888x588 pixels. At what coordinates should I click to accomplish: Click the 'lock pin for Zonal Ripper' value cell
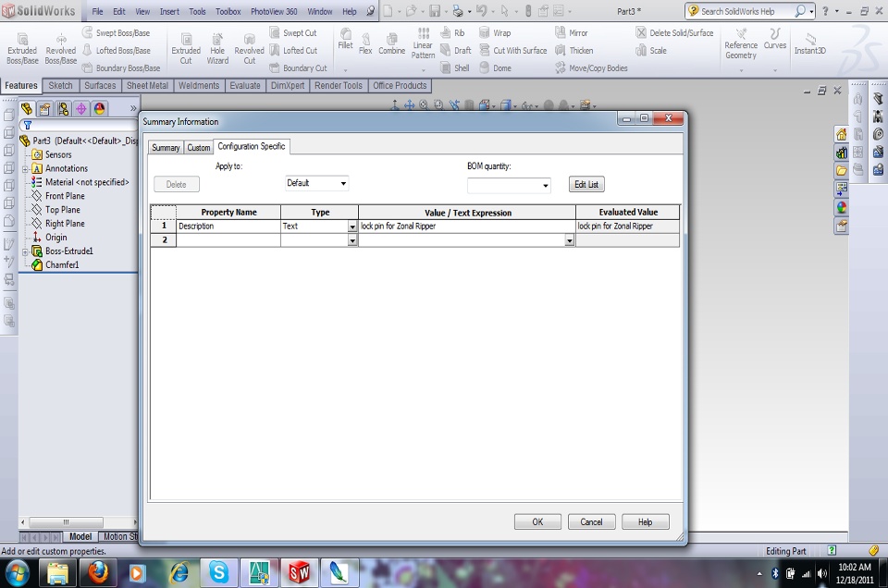(x=467, y=227)
